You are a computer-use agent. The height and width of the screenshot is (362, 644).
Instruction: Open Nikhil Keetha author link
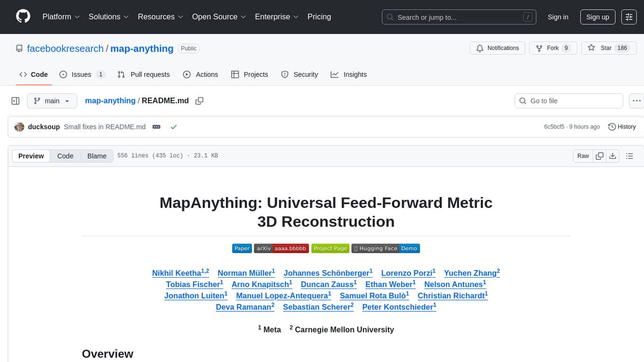tap(180, 273)
